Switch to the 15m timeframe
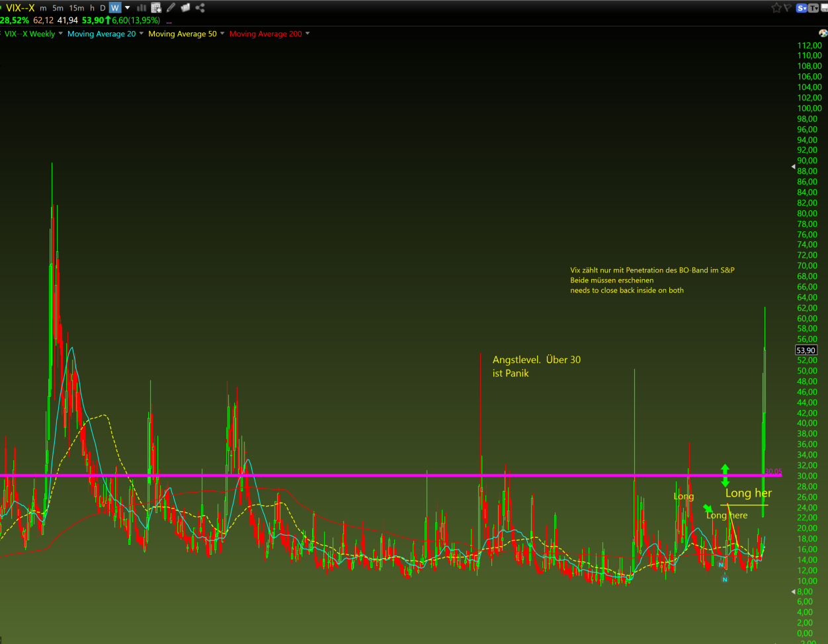This screenshot has height=644, width=828. [x=77, y=8]
